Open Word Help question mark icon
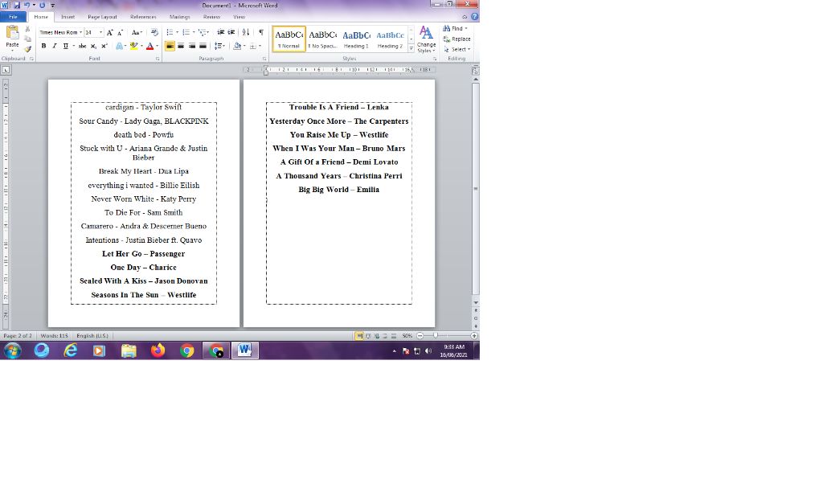This screenshot has height=504, width=823. (474, 17)
